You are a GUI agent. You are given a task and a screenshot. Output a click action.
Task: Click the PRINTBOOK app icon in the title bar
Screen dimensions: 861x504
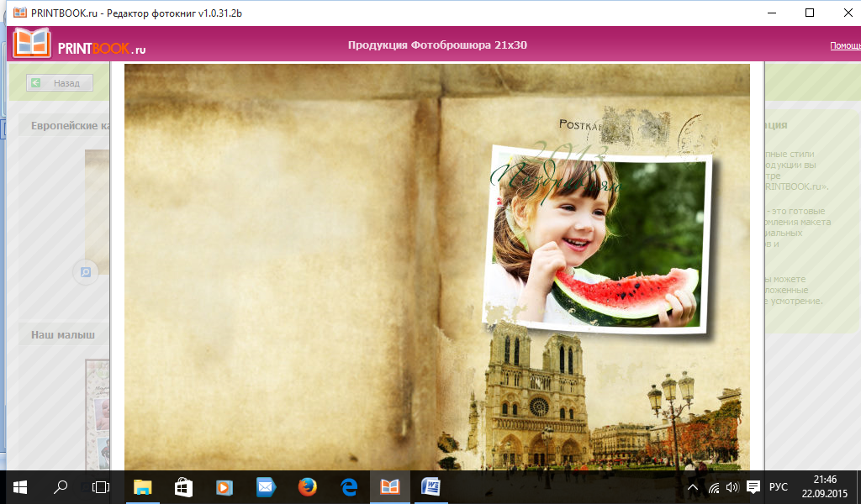pos(20,13)
